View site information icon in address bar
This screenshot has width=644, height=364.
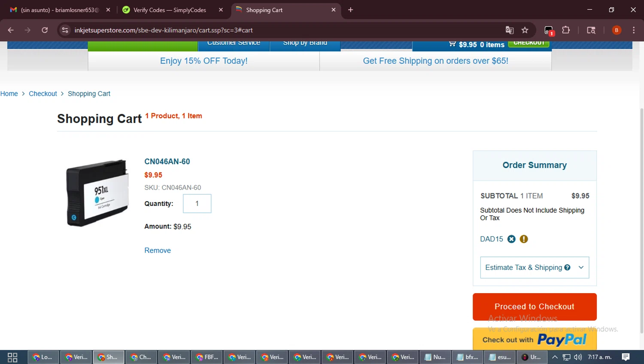(65, 30)
